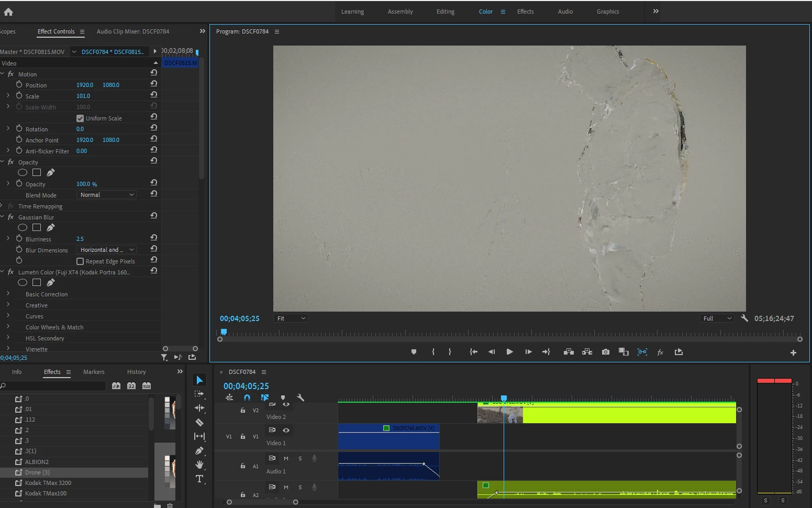Viewport: 812px width, 508px height.
Task: Mute the Audio 1 track
Action: pyautogui.click(x=286, y=458)
